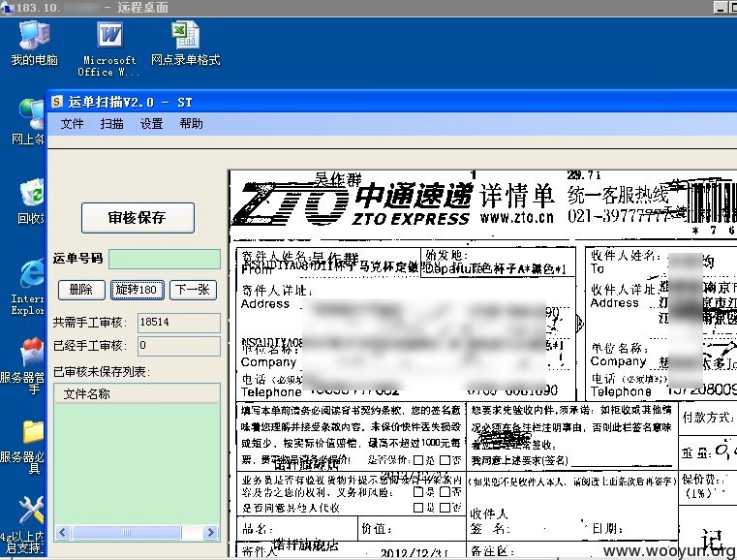Click the 文件名称 list column header
Screen dimensions: 737x560
coord(137,394)
